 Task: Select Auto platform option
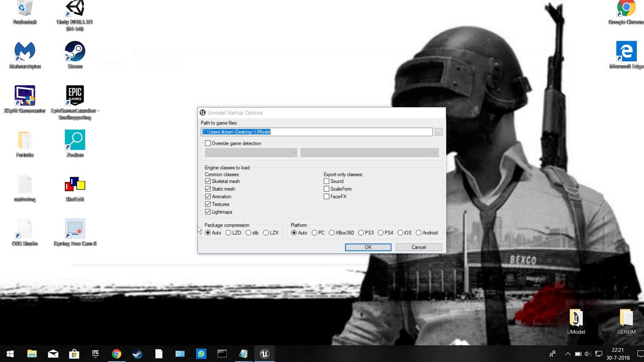point(294,233)
